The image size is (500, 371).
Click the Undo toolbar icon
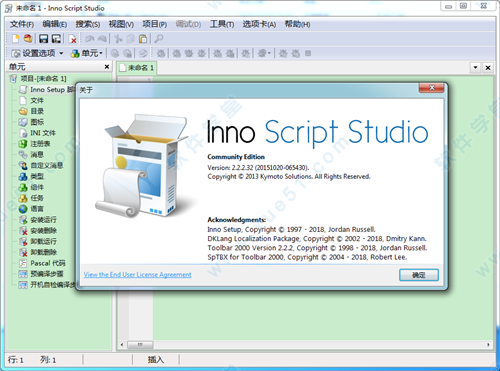[x=89, y=39]
